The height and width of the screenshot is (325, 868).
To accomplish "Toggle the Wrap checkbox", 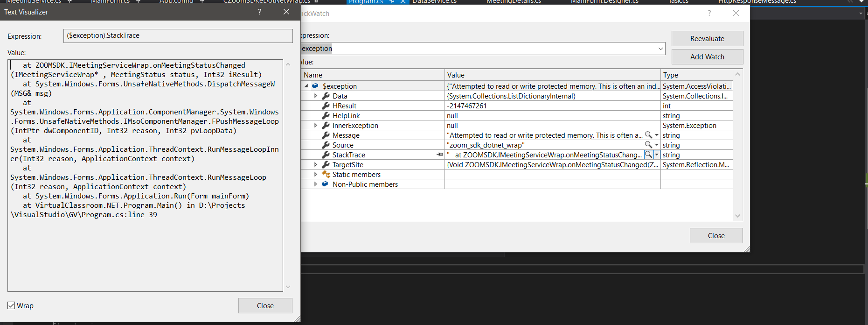I will tap(11, 305).
